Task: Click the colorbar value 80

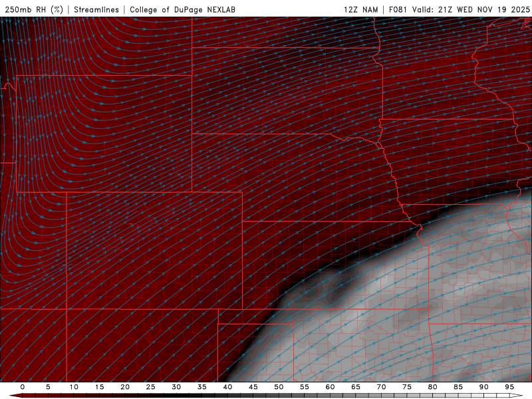Action: click(432, 387)
